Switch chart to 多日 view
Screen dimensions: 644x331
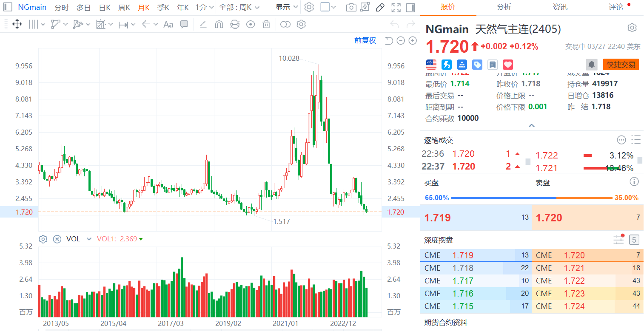point(84,7)
